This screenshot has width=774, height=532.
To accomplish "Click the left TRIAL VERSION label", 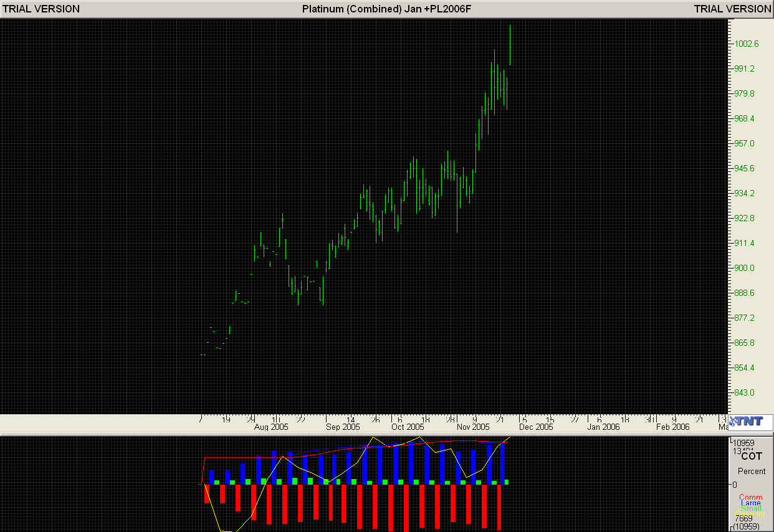I will point(41,9).
